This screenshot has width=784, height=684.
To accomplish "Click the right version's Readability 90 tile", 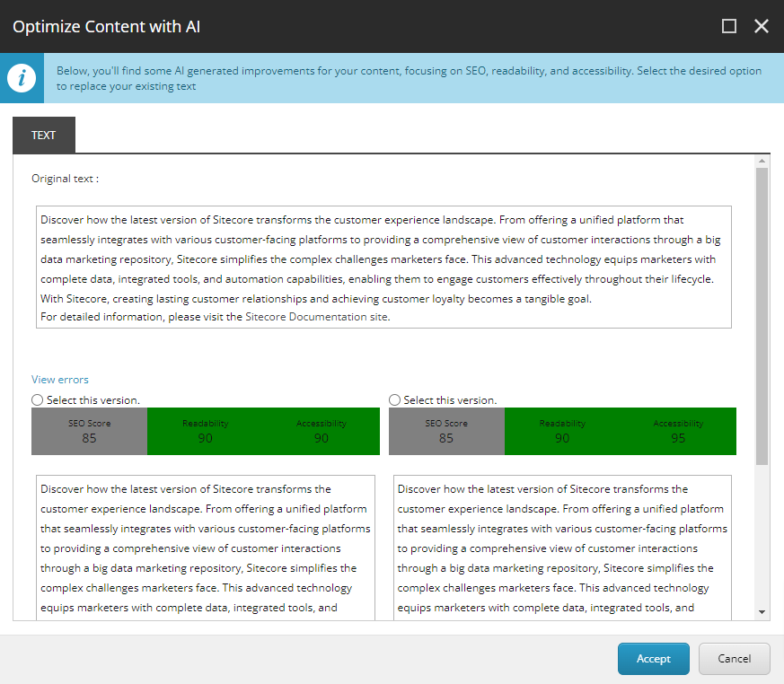I will (562, 431).
